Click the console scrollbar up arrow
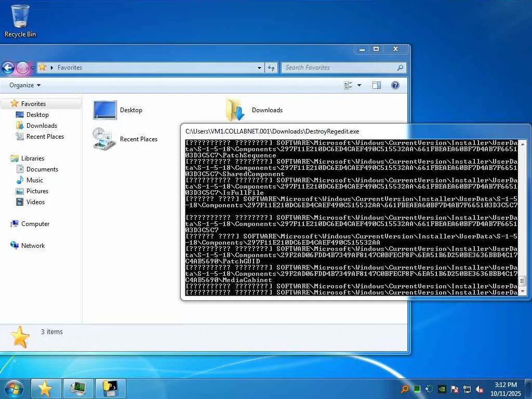Screen dimensions: 532x399 (523, 144)
